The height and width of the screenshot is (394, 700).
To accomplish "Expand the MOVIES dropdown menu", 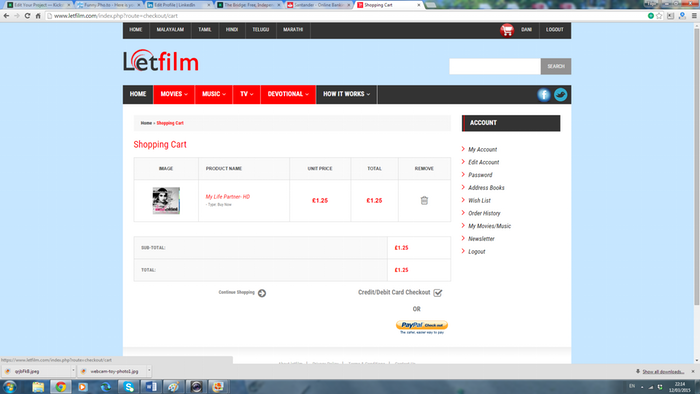I will pyautogui.click(x=174, y=94).
